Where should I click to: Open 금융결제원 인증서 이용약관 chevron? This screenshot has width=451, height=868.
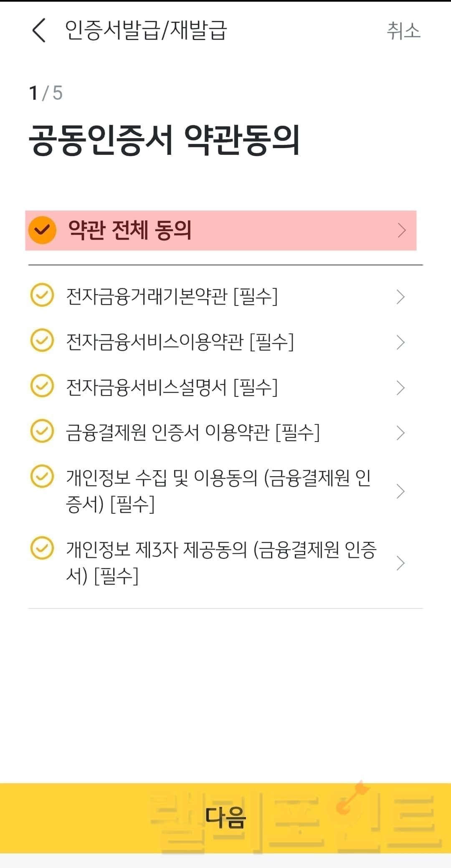[x=400, y=433]
